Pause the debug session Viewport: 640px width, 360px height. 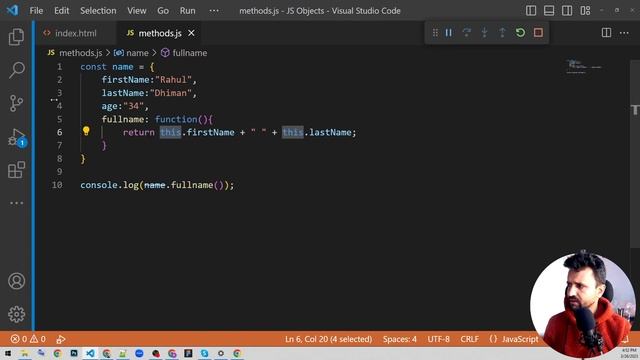[449, 33]
